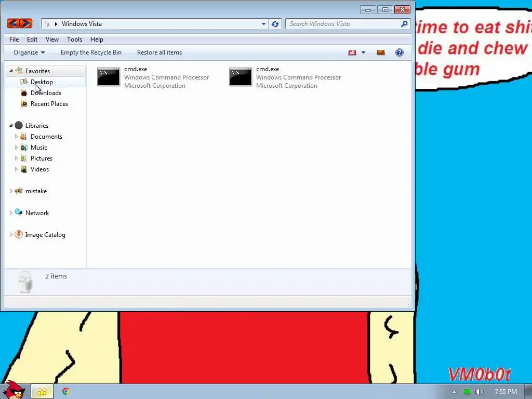Click Restore all items
The height and width of the screenshot is (399, 532).
(159, 52)
